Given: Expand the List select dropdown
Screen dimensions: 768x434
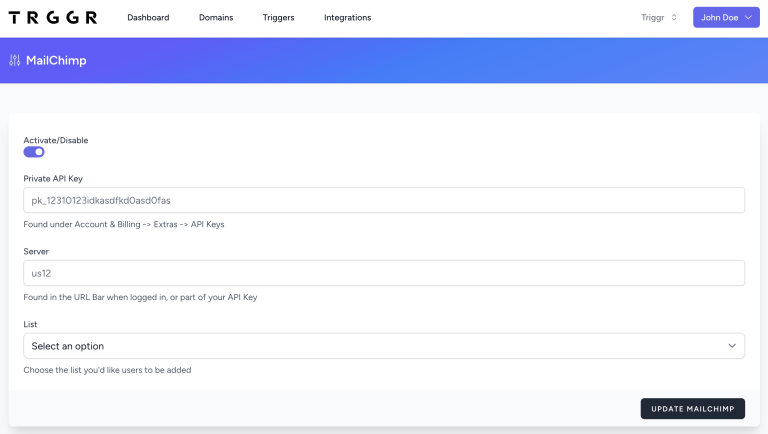Looking at the screenshot, I should 384,346.
